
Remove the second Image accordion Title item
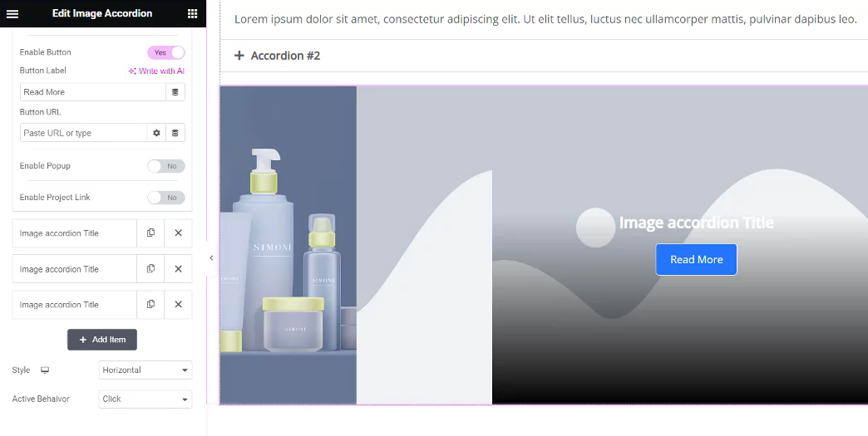point(178,269)
